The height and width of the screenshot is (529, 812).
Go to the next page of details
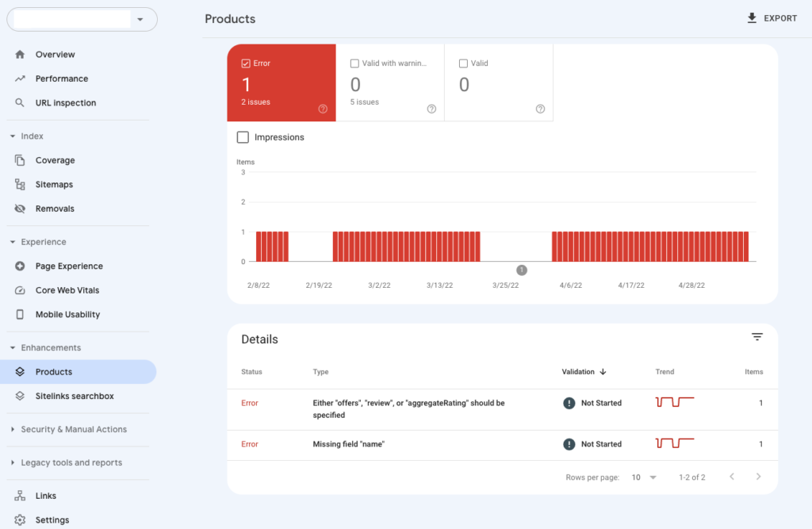[758, 477]
